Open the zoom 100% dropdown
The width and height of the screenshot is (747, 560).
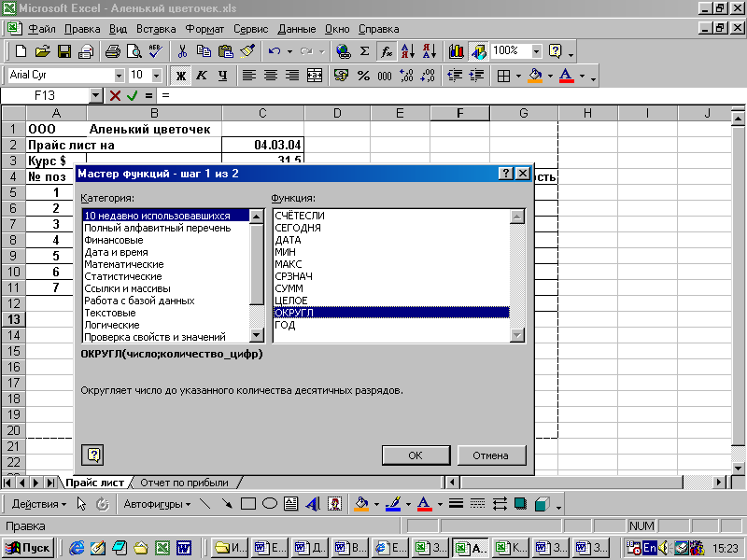[x=537, y=51]
